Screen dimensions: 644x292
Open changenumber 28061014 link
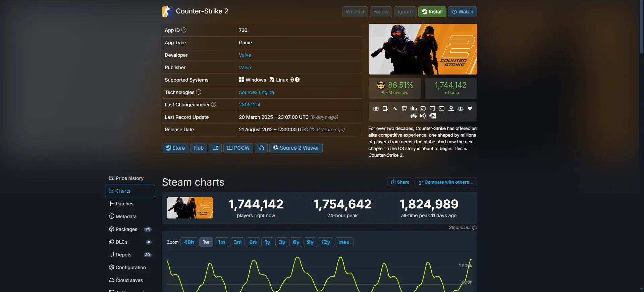(250, 105)
